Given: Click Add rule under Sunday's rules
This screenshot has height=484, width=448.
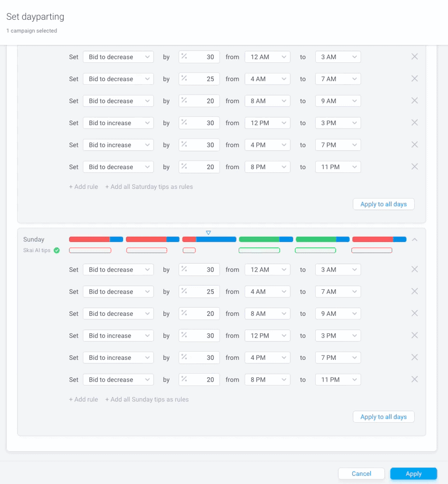Looking at the screenshot, I should click(83, 399).
